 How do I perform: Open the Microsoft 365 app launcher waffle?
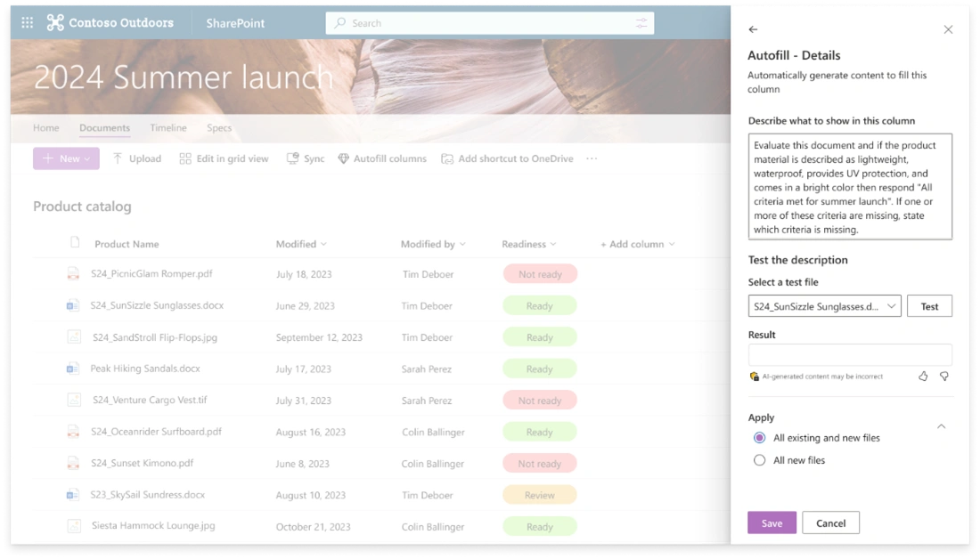pos(27,22)
